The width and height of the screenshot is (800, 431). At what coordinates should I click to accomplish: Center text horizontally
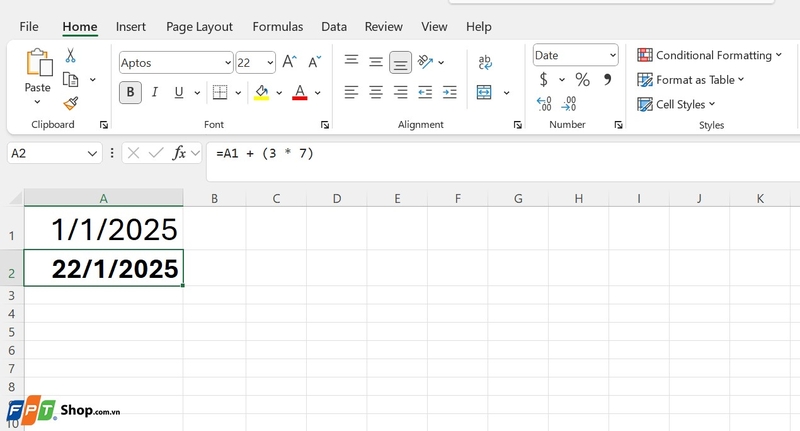376,92
